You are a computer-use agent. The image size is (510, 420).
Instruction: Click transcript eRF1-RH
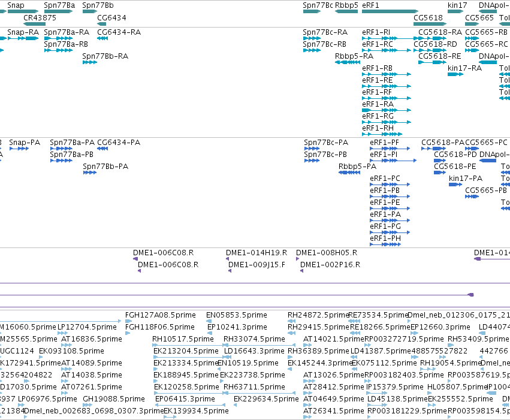coord(382,134)
